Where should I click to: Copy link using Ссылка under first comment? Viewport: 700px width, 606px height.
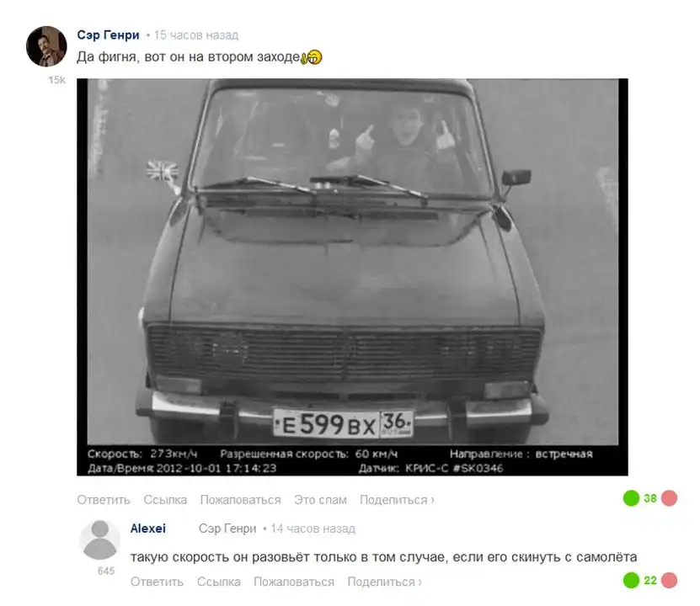click(x=165, y=500)
